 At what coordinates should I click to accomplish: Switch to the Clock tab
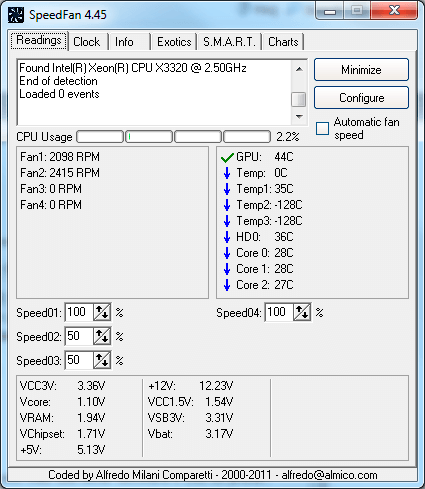[88, 42]
